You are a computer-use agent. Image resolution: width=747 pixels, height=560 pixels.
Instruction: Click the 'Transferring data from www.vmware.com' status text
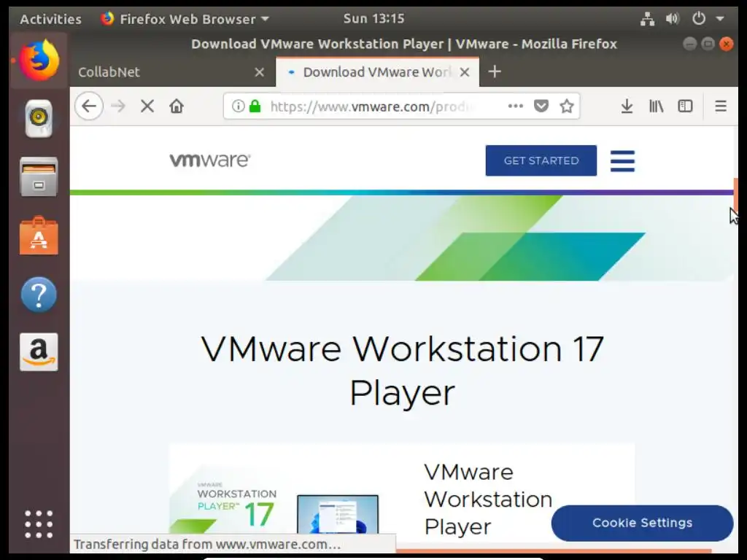[207, 544]
